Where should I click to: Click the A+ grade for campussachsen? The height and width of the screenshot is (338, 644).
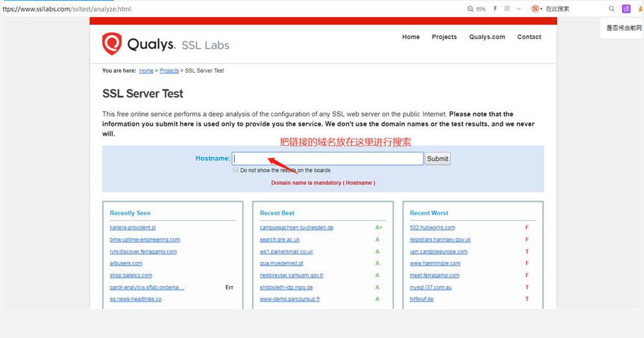pyautogui.click(x=379, y=228)
